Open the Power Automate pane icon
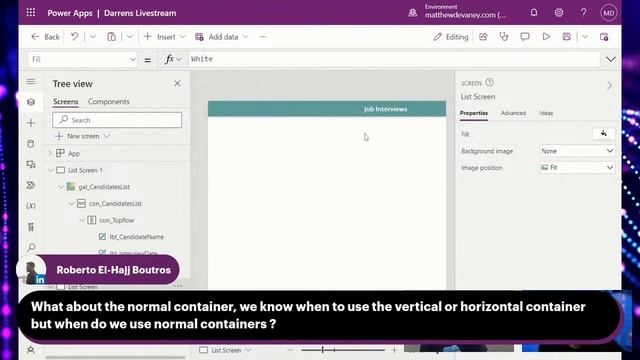The image size is (640, 360). click(x=31, y=185)
